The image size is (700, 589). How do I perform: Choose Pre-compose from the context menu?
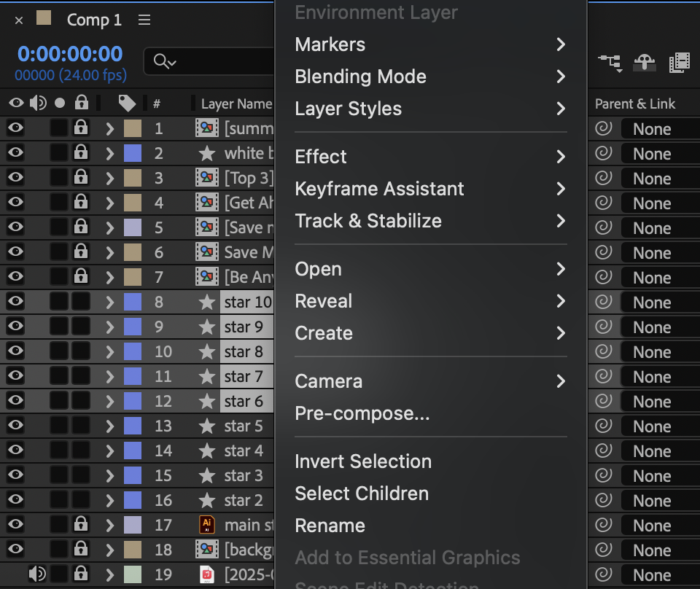tap(362, 413)
